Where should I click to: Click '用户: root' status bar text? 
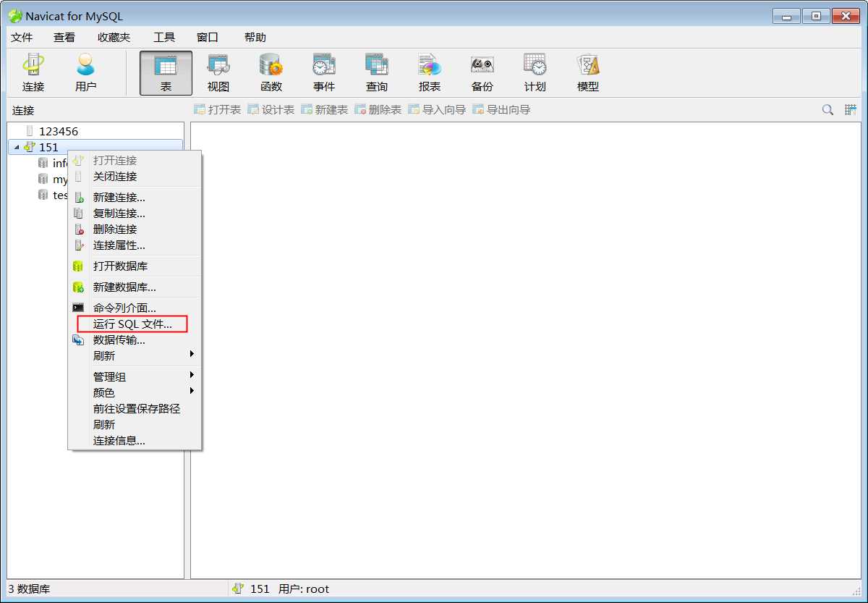304,589
